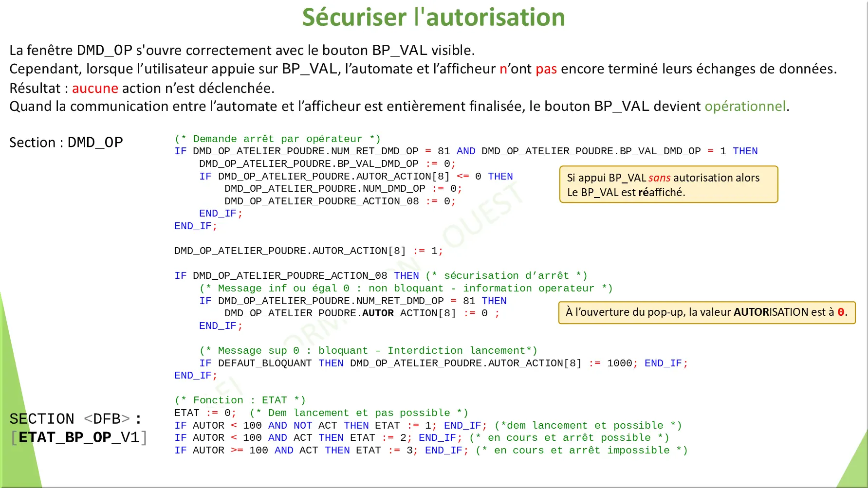Click the comment "en cours et arrêt impossible"
This screenshot has height=488, width=868.
click(x=582, y=451)
